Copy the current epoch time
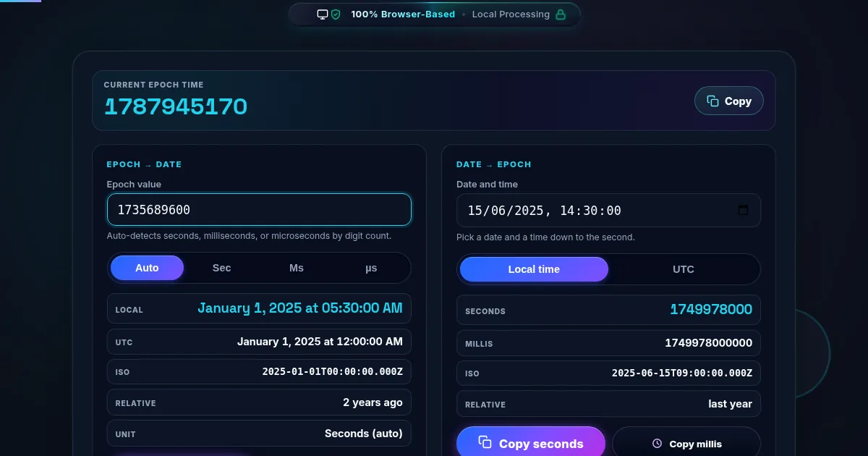 (729, 101)
